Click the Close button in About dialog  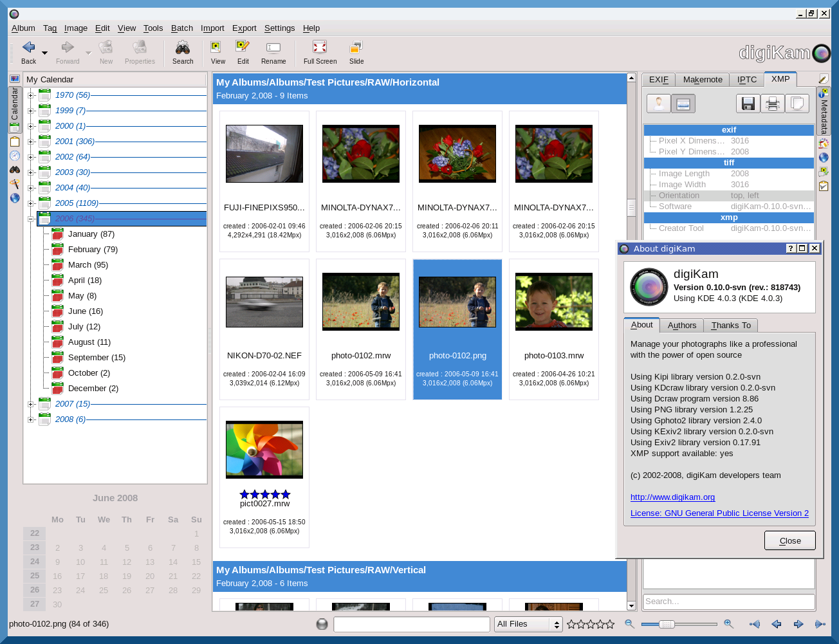789,540
